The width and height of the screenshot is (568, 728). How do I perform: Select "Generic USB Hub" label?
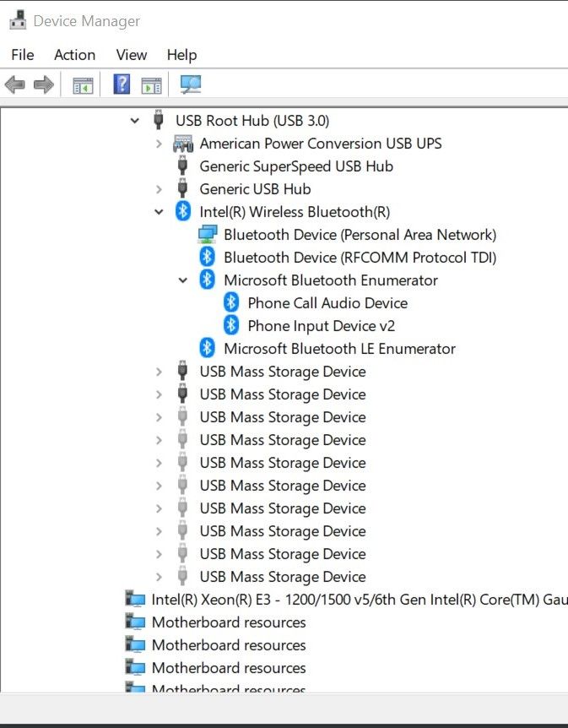click(x=255, y=189)
